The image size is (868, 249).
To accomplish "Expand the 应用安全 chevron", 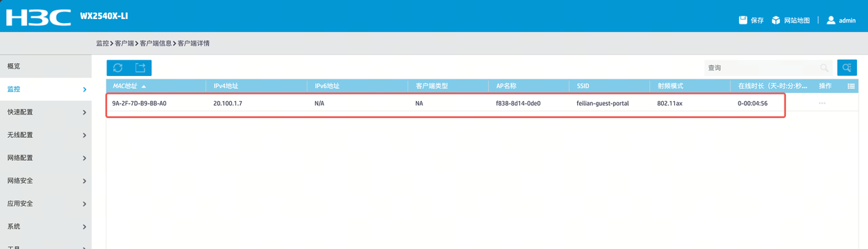I will coord(84,204).
